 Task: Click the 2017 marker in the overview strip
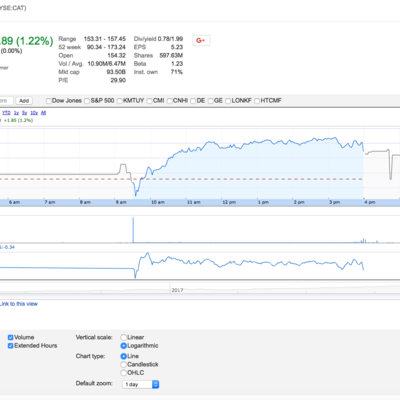(x=177, y=290)
